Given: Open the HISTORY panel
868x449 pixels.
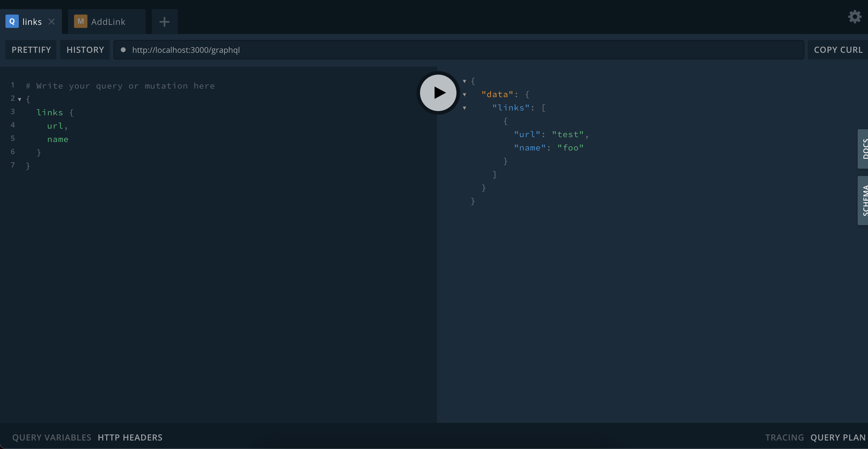Looking at the screenshot, I should point(85,49).
